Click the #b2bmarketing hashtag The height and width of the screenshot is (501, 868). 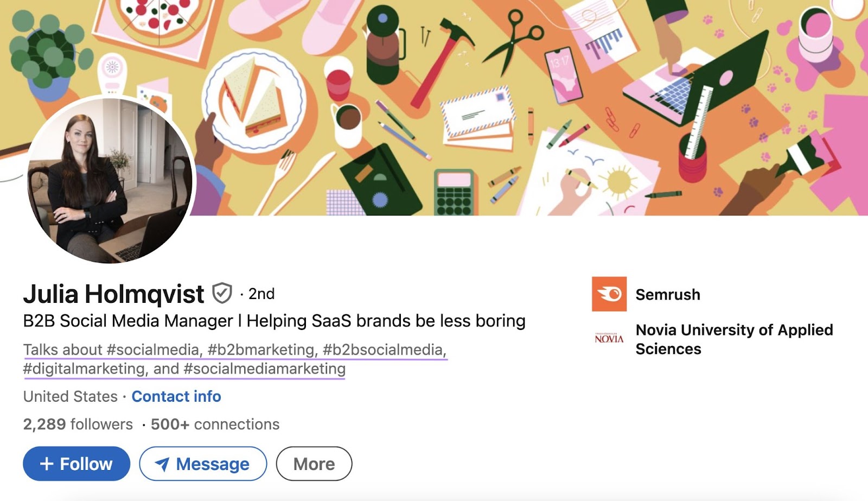coord(259,350)
